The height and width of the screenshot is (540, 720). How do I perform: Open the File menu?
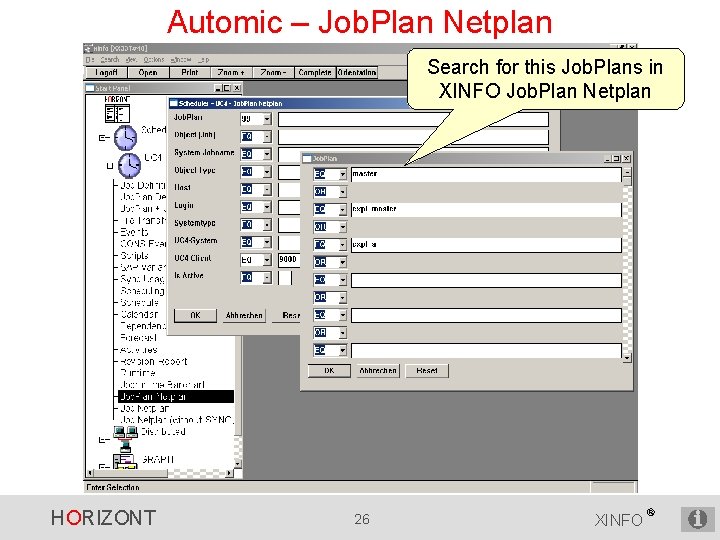coord(90,60)
